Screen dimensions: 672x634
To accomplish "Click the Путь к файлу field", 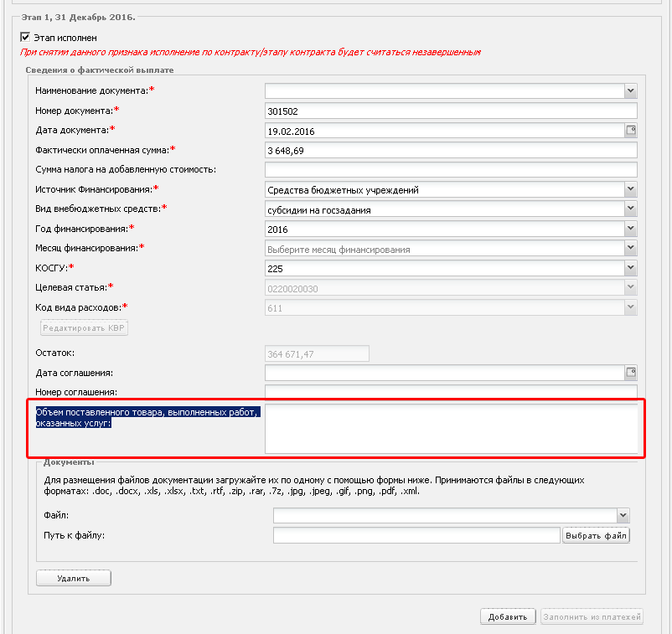I will pyautogui.click(x=416, y=536).
